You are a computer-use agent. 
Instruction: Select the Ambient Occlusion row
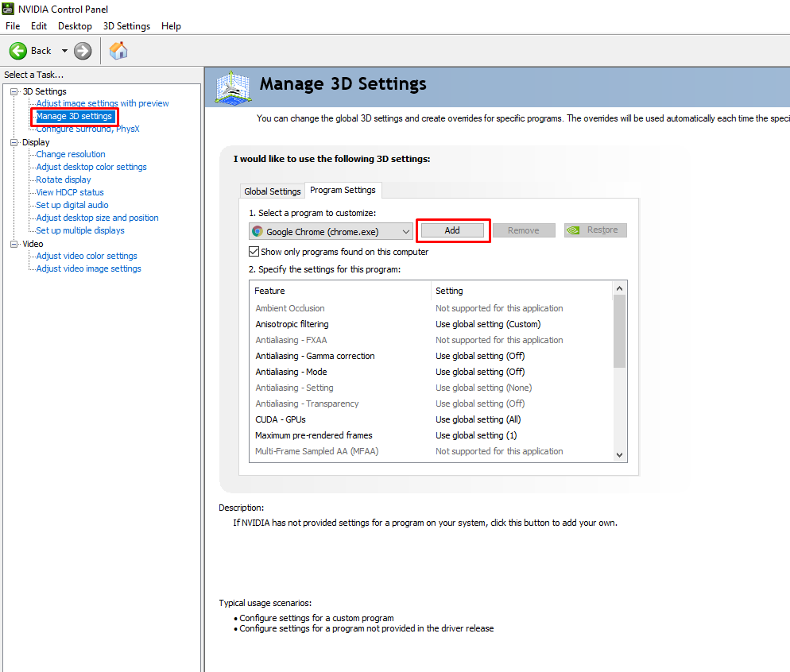[432, 308]
